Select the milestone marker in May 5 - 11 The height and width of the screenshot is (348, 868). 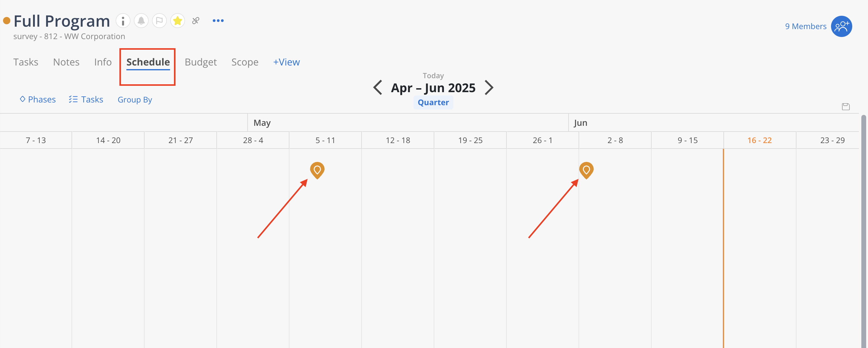pos(317,170)
